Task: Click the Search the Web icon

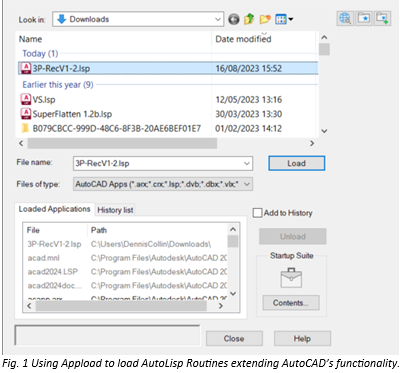Action: click(x=345, y=18)
